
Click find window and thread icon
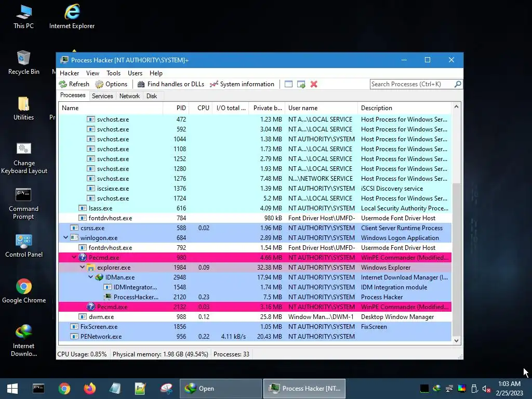301,84
